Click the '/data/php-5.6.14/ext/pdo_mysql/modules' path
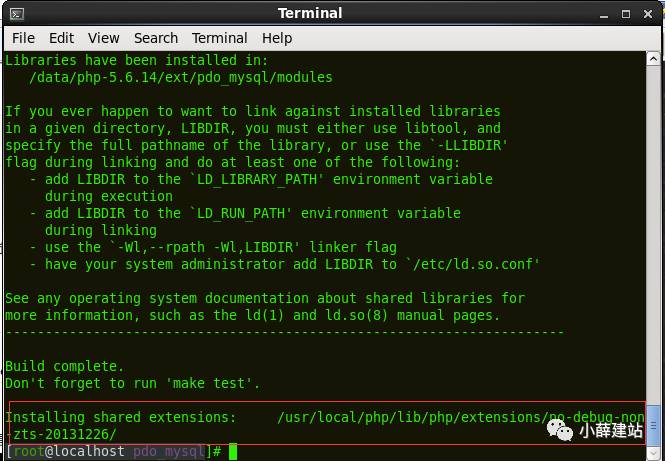The width and height of the screenshot is (665, 461). pyautogui.click(x=181, y=77)
